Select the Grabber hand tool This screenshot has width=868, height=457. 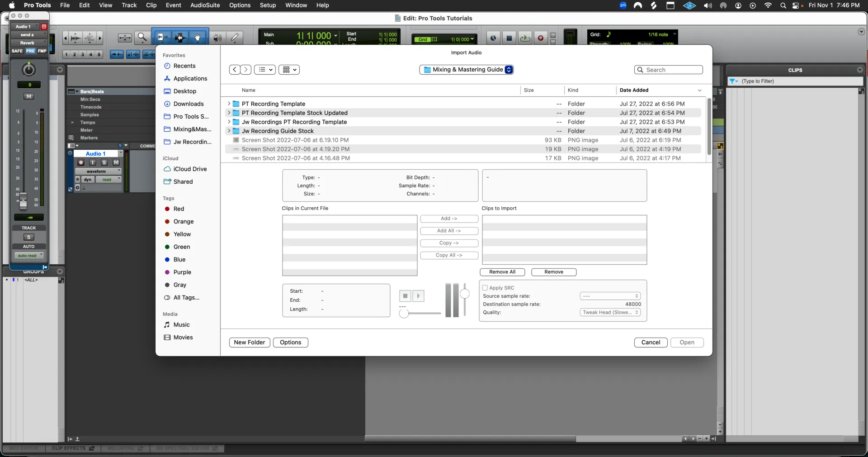click(198, 38)
